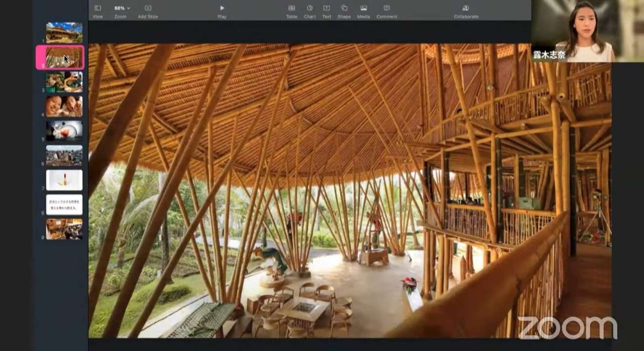Select slide 9 thumbnail with audience hall

64,229
